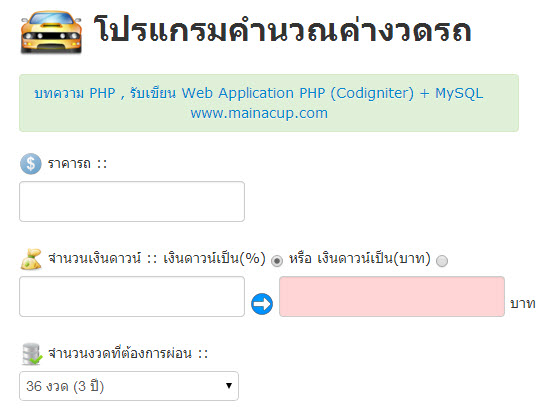The width and height of the screenshot is (543, 408).
Task: Click the โปรแกรมคำนวณค่างวดรถ page heading
Action: (x=283, y=30)
